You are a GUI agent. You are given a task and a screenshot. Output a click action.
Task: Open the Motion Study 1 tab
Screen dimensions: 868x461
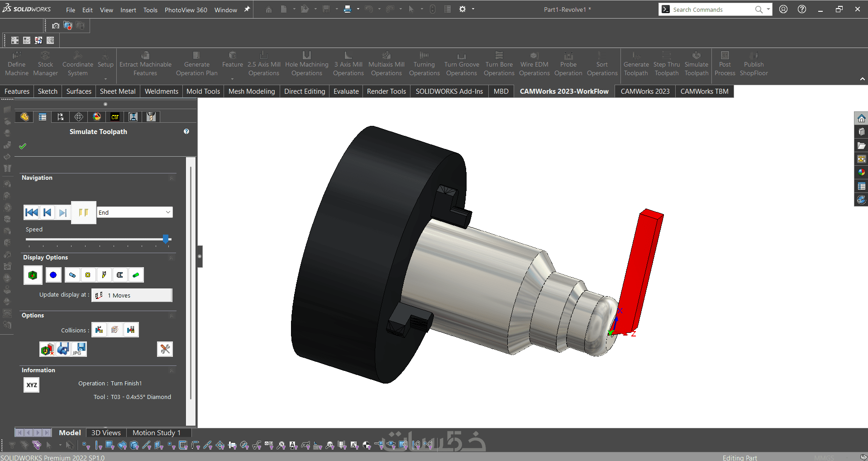tap(157, 433)
